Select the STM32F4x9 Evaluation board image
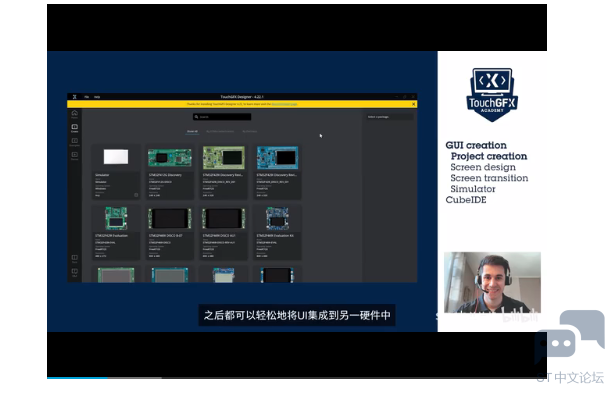Screen dimensions: 613x393 [x=116, y=218]
